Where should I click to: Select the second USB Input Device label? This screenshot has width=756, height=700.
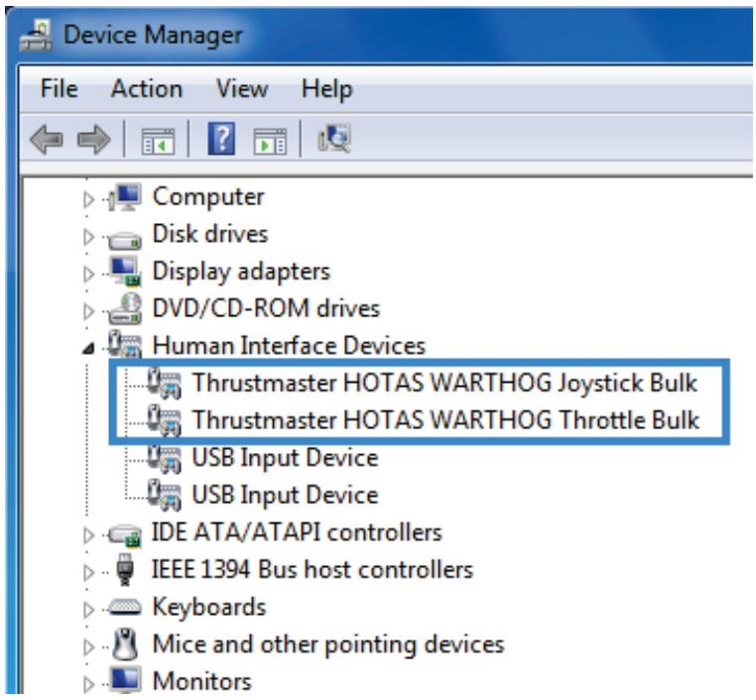[285, 495]
